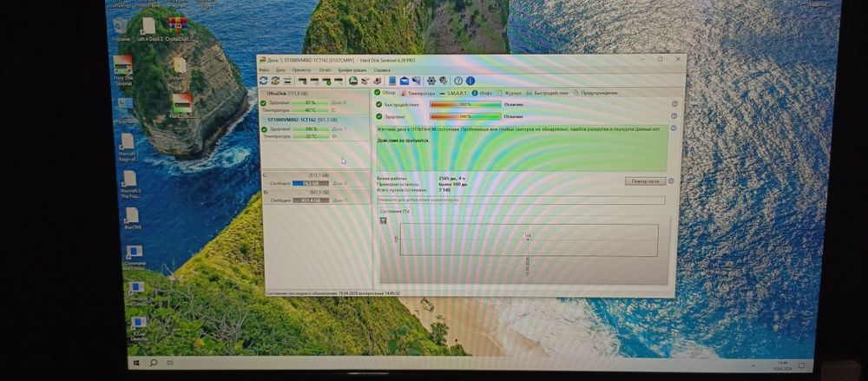Screen dimensions: 868x381
Task: Switch to S.M.A.R.T. tab
Action: pyautogui.click(x=453, y=93)
